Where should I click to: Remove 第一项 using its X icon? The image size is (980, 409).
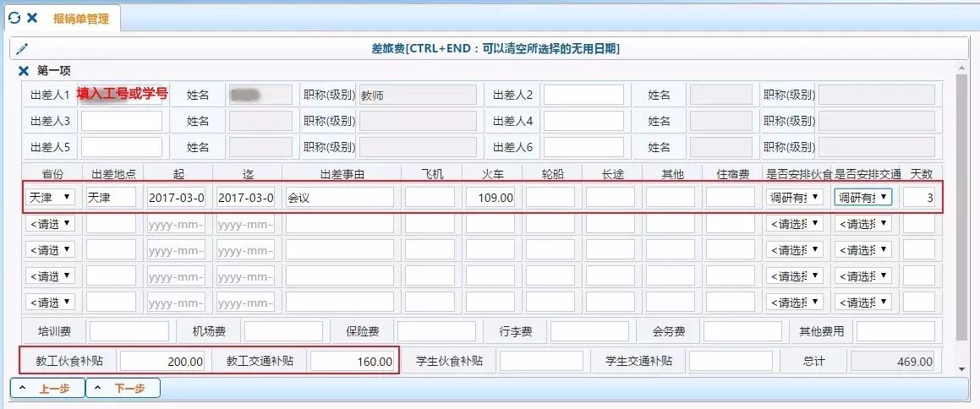(24, 71)
